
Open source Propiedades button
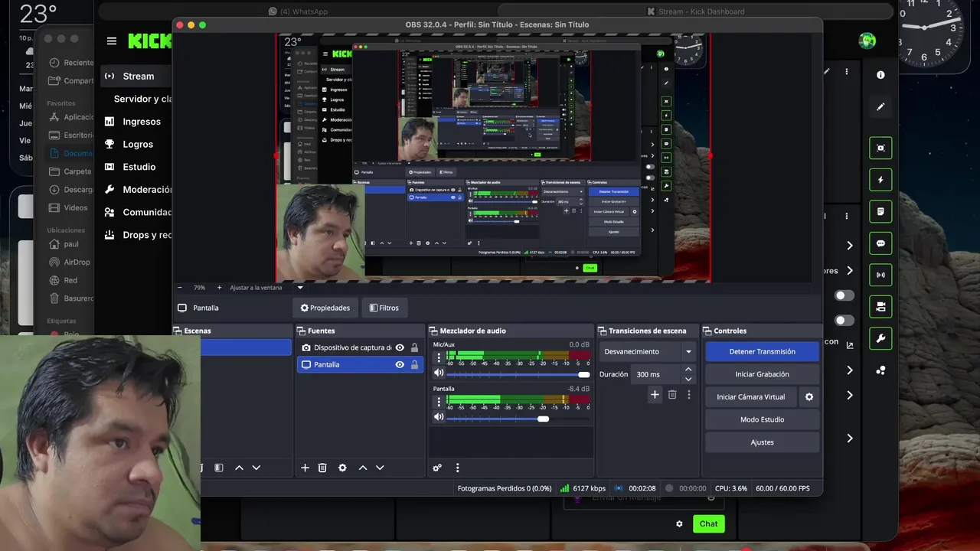point(325,308)
